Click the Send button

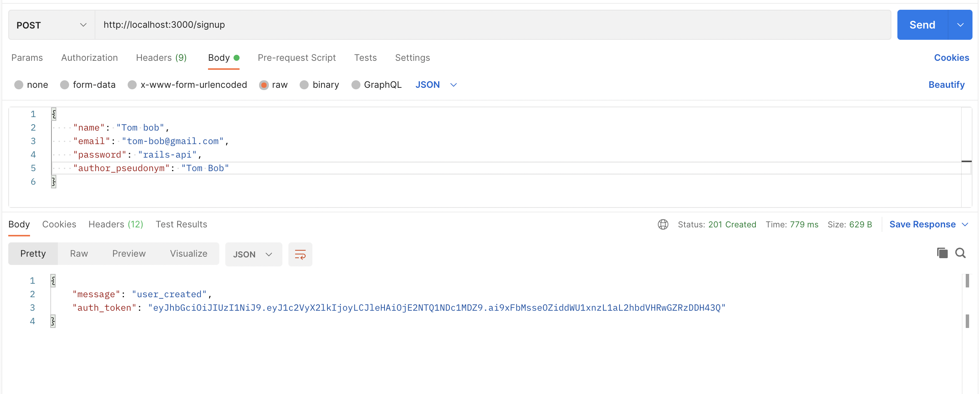922,25
